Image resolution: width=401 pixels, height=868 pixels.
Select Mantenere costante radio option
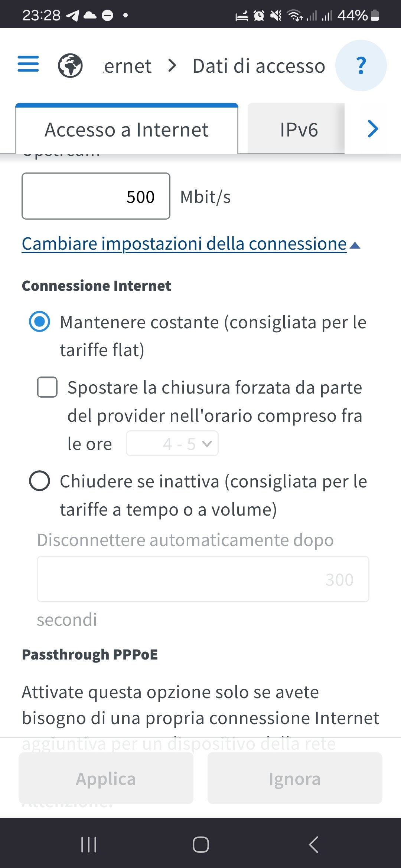point(40,322)
